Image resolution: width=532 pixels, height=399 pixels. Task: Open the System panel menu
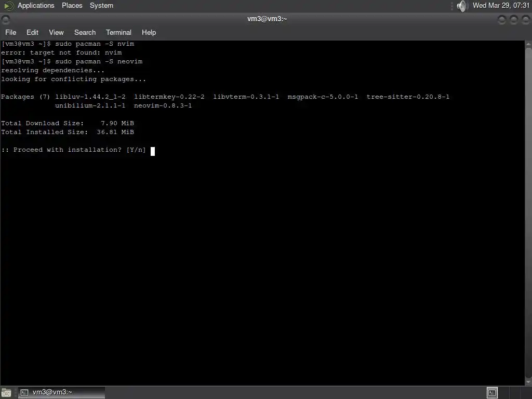[x=101, y=5]
